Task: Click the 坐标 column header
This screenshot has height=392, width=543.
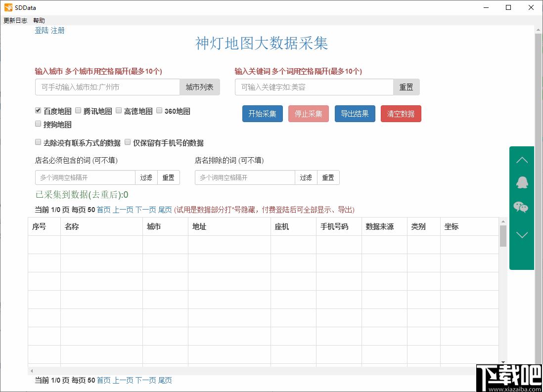Action: 469,226
